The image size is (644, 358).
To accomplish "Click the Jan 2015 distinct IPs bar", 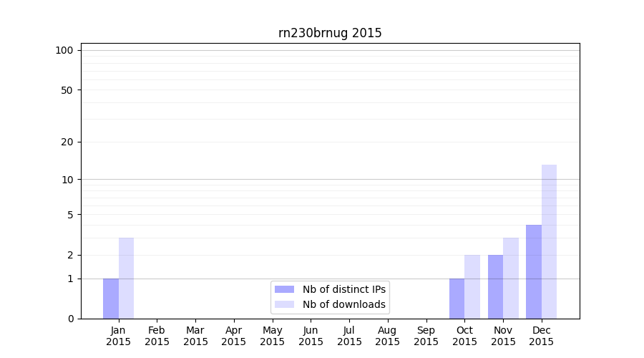I will pyautogui.click(x=111, y=299).
